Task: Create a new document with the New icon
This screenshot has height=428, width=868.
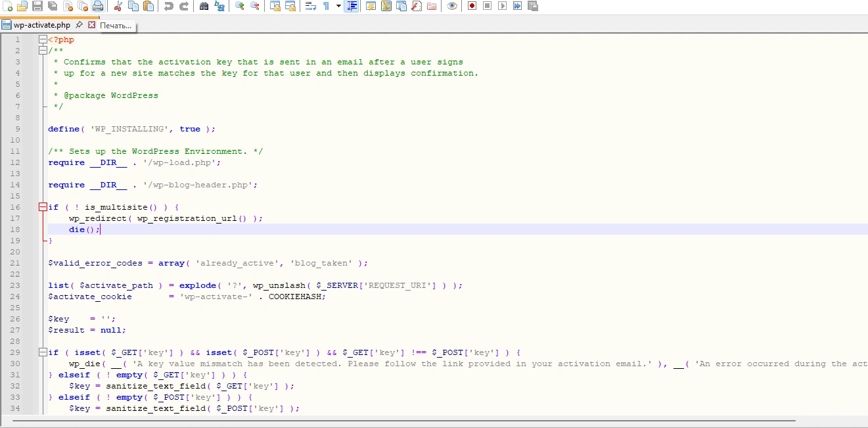Action: [x=7, y=6]
